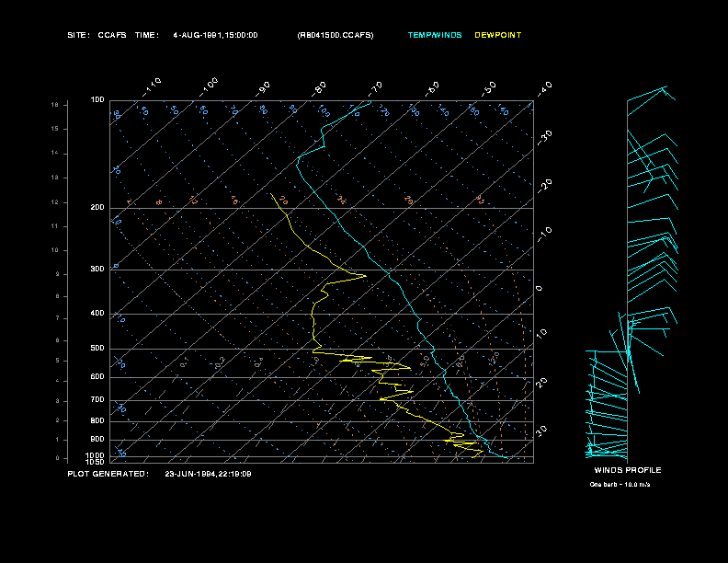Viewport: 728px width, 563px height.
Task: Click the 100 pressure level label
Action: 97,99
